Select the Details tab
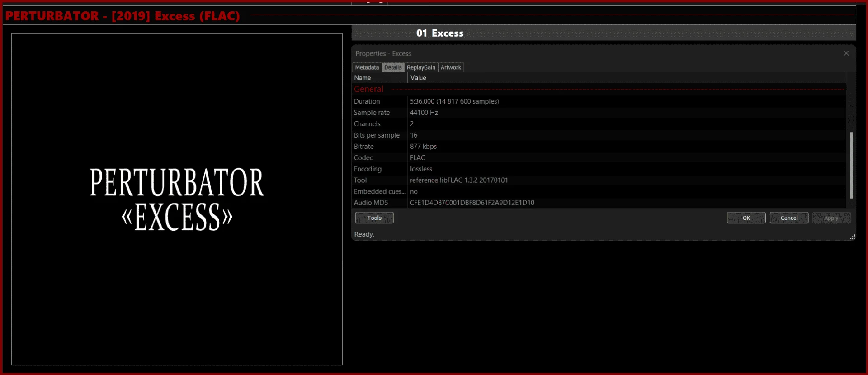Viewport: 868px width, 375px height. coord(393,67)
